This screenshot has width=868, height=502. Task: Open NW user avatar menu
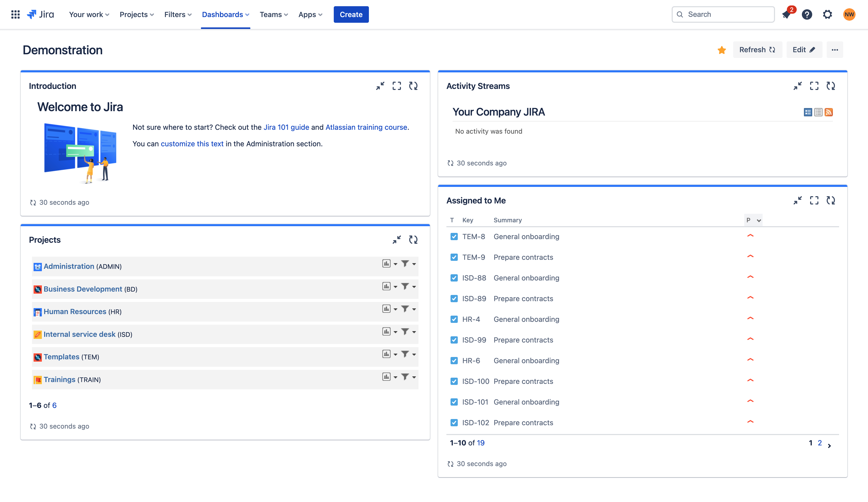[x=849, y=14]
